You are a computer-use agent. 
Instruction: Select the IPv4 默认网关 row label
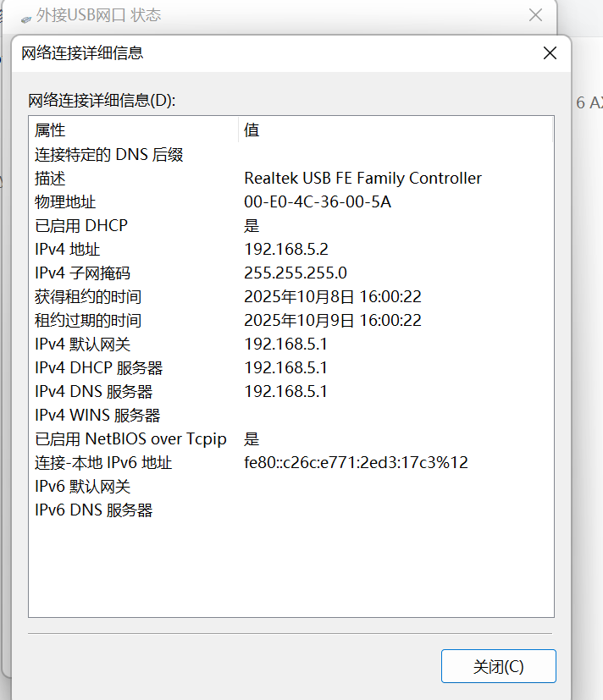coord(83,344)
